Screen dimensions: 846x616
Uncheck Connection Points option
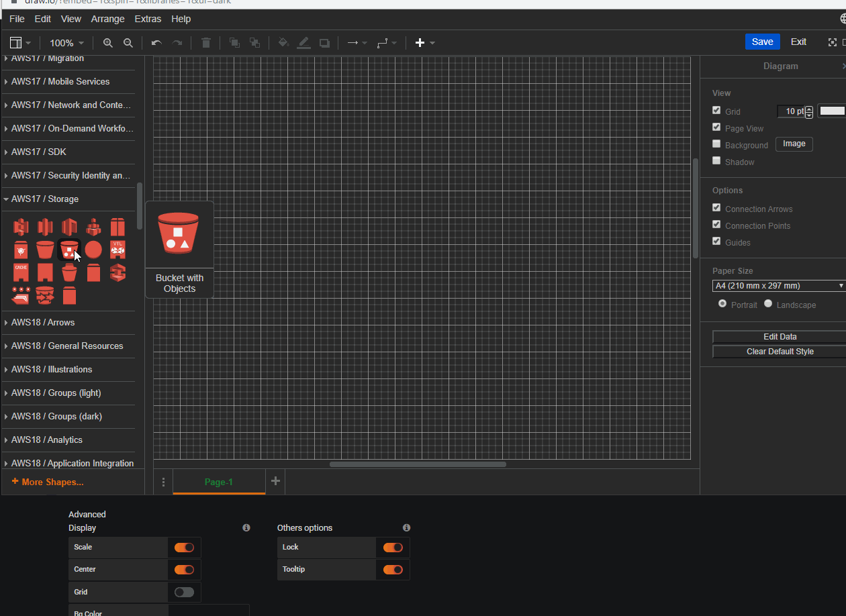tap(716, 224)
